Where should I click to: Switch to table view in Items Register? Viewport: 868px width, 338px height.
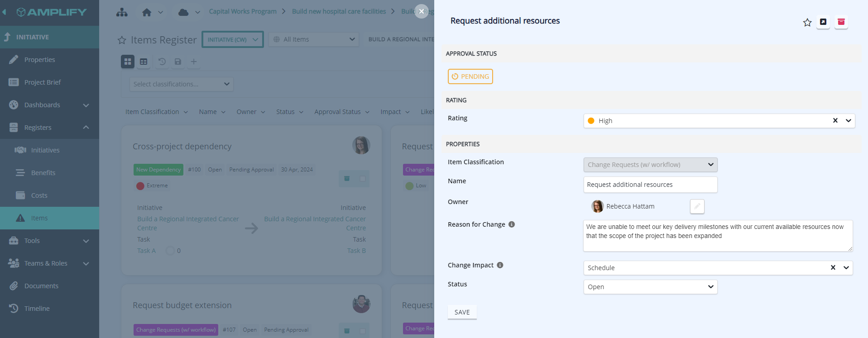(x=144, y=62)
